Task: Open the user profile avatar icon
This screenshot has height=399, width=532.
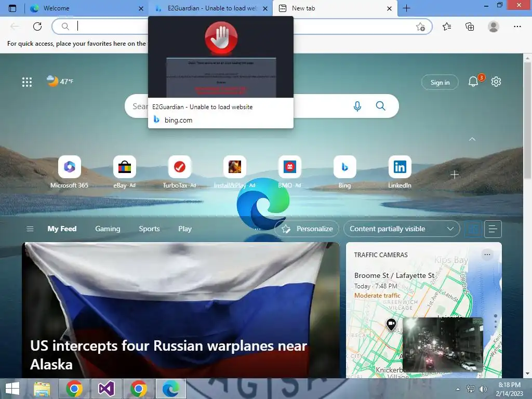Action: click(494, 26)
